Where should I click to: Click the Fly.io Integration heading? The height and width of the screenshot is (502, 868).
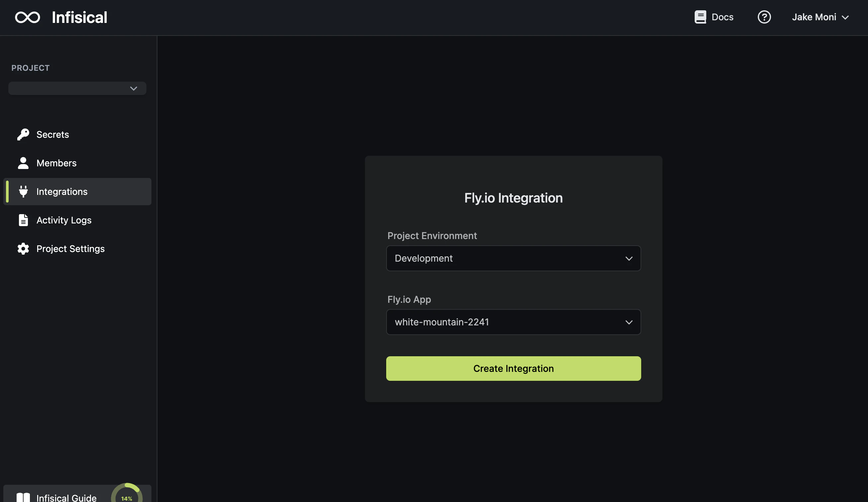click(513, 198)
